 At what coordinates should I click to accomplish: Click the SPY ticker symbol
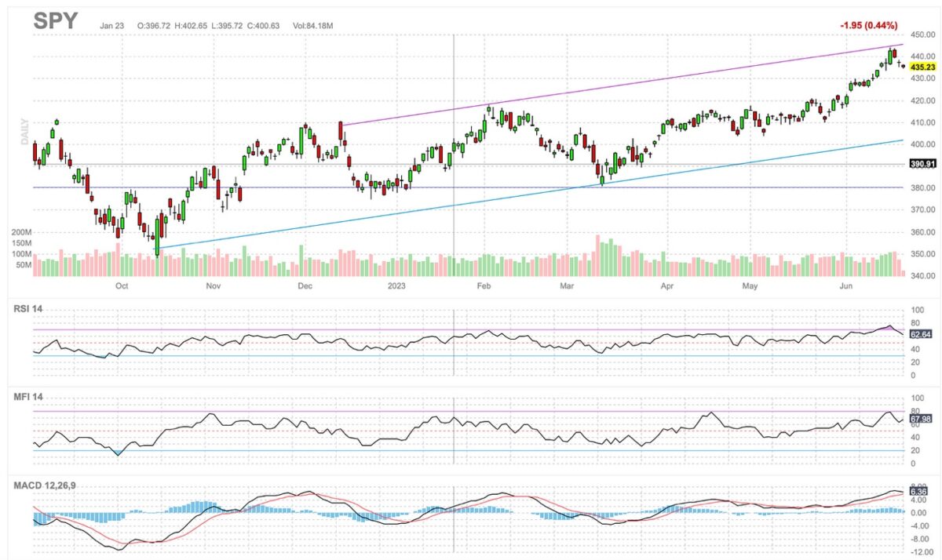56,21
